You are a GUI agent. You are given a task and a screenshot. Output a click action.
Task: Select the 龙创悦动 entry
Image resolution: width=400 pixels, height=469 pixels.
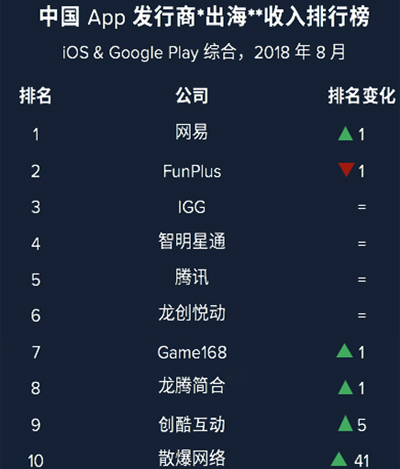point(192,313)
